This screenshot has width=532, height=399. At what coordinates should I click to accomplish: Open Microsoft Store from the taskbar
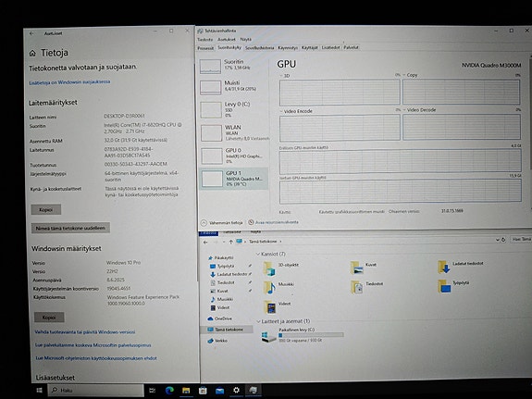[203, 391]
